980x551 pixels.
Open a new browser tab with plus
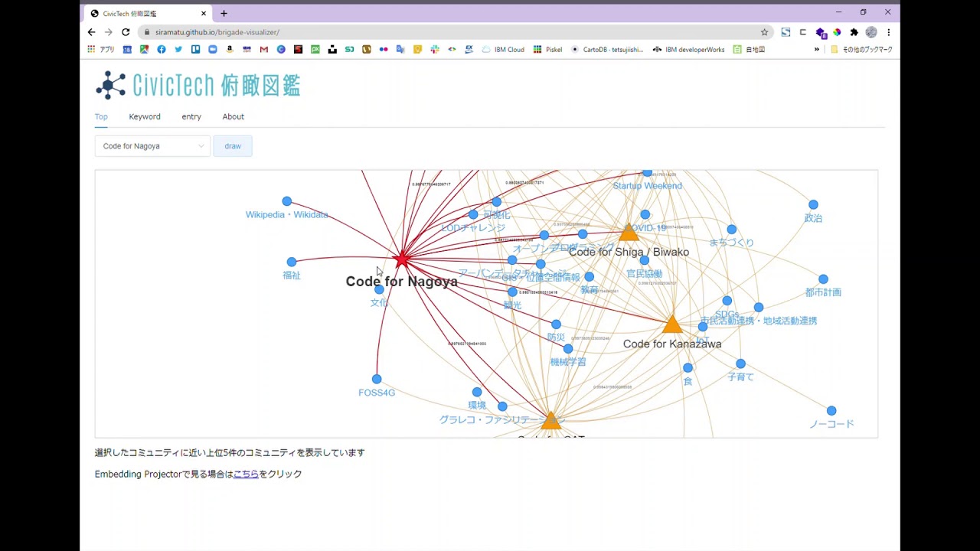tap(224, 13)
